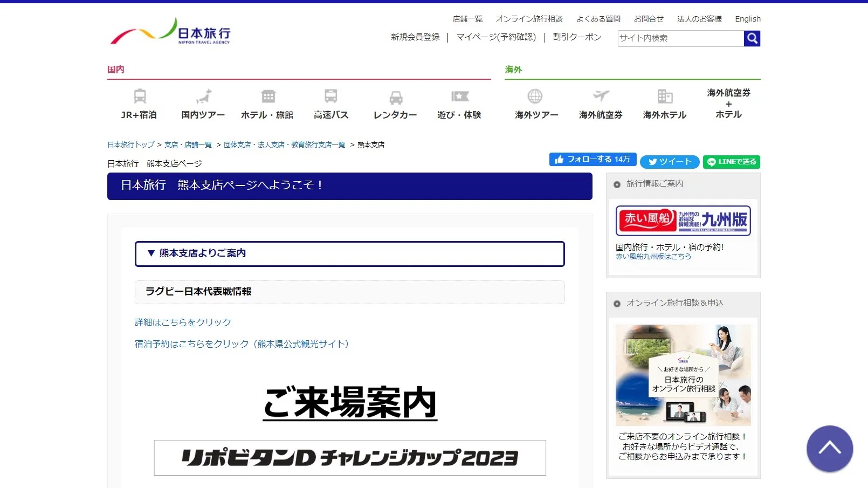868x488 pixels.
Task: Switch language to English
Action: (748, 19)
